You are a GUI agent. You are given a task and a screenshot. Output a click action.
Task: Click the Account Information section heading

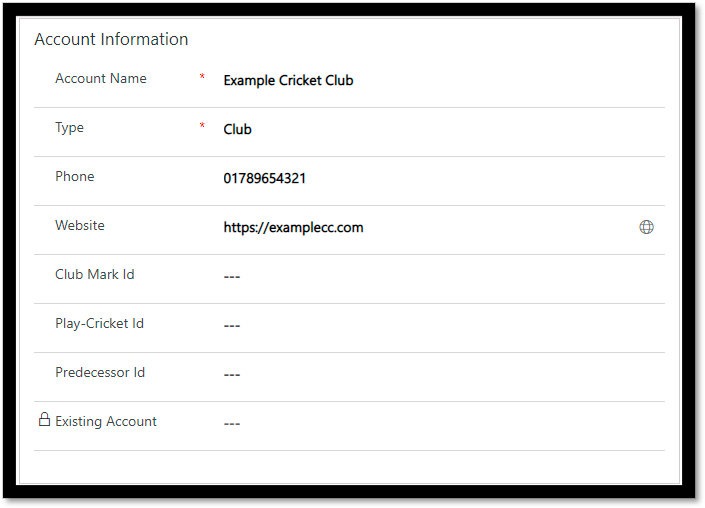tap(111, 39)
